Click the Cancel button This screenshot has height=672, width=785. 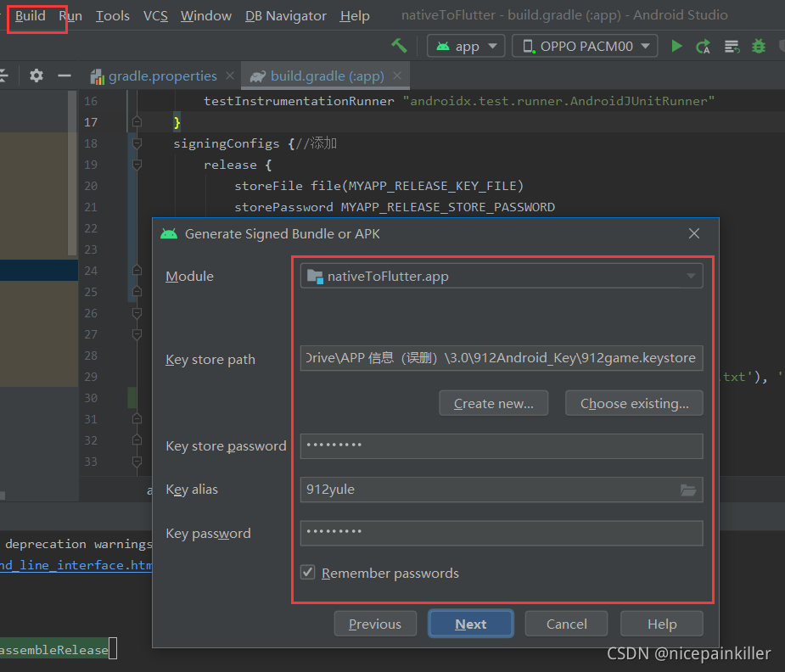point(566,624)
